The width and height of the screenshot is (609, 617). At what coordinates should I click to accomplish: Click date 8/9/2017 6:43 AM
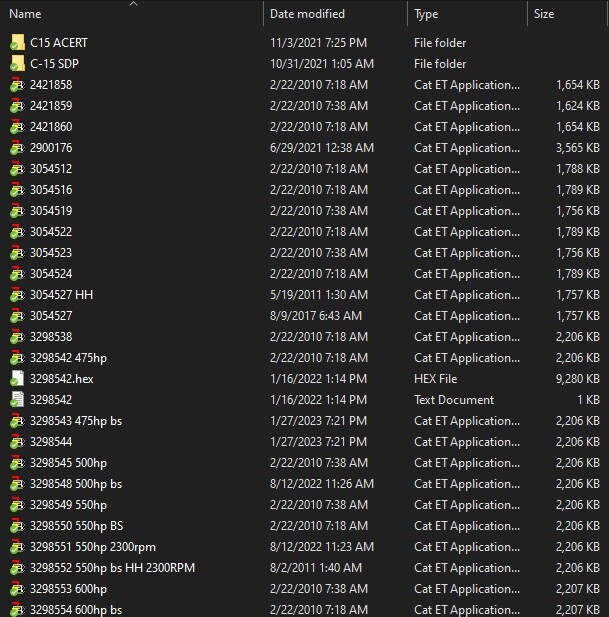(x=316, y=316)
